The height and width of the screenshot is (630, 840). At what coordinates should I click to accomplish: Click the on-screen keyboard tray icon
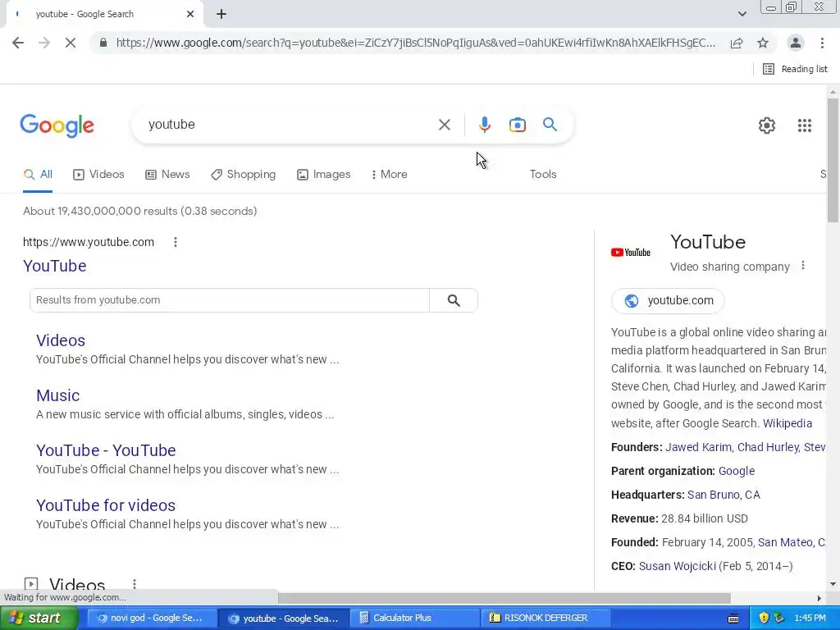pos(733,619)
